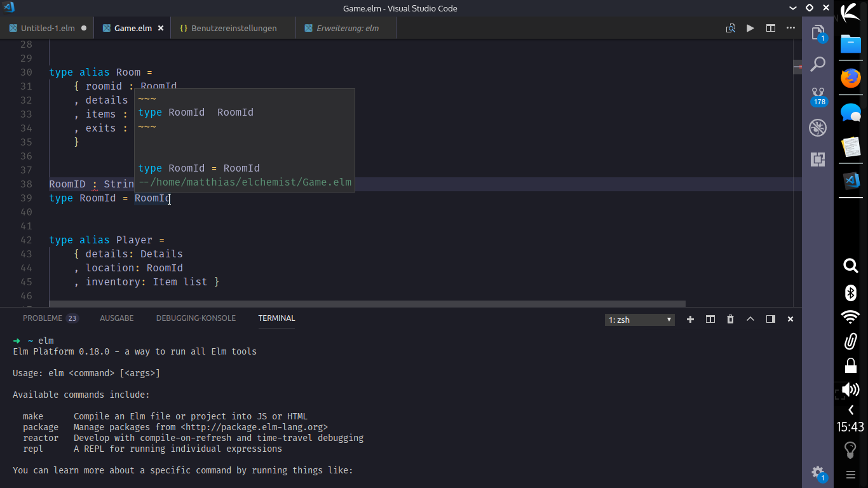The width and height of the screenshot is (868, 488).
Task: Kill terminal with the trash icon
Action: [x=730, y=319]
